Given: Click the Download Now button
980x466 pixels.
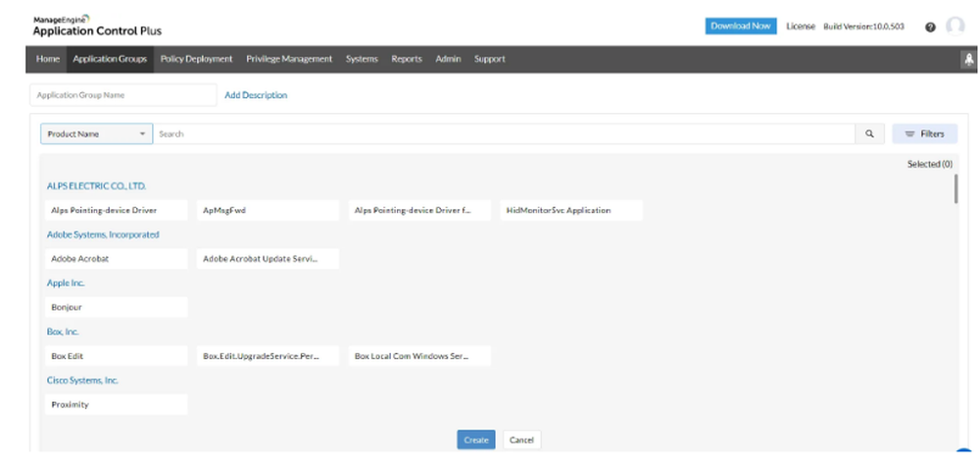Looking at the screenshot, I should 741,26.
